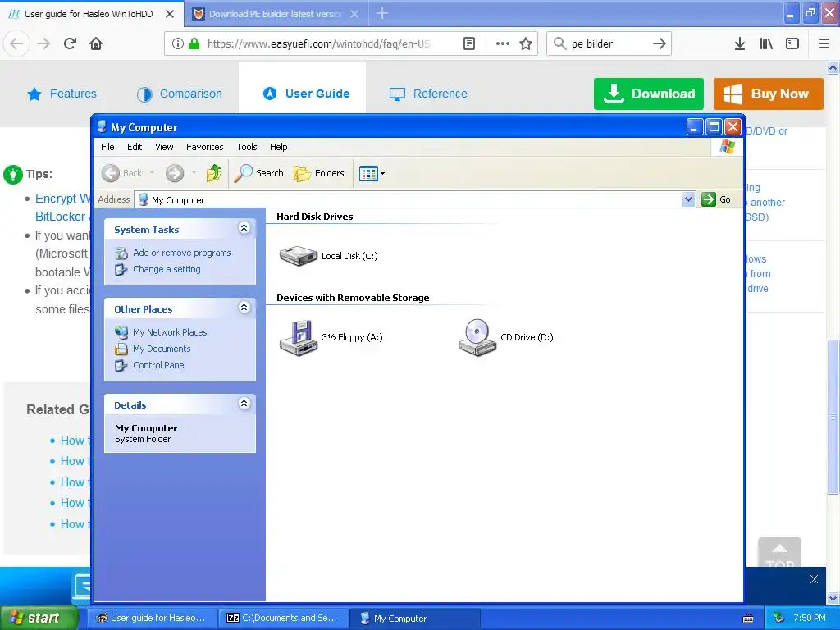Switch to C:\Documents and Se... taskbar item
840x630 pixels.
tap(283, 619)
